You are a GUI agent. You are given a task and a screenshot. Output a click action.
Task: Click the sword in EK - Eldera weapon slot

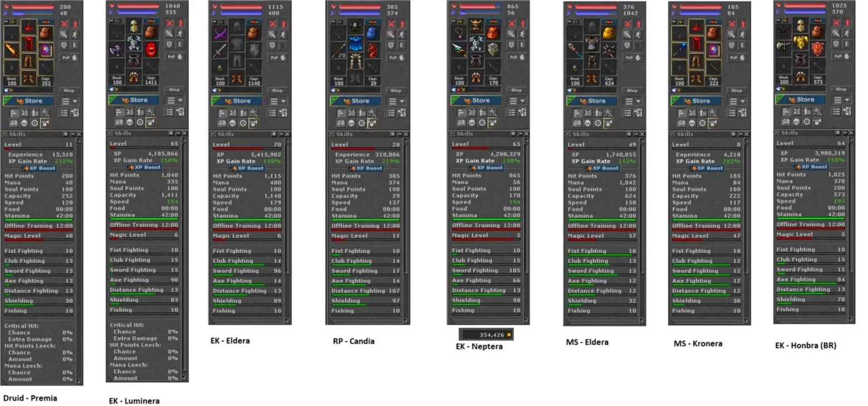click(x=219, y=51)
